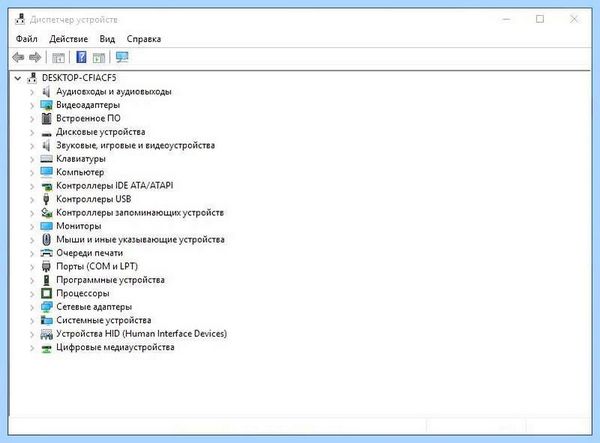Minimize the Диспетчер устройств window
The height and width of the screenshot is (443, 600).
(x=506, y=19)
